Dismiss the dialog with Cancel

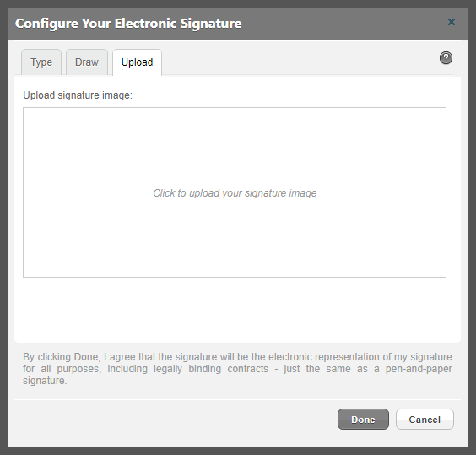click(x=425, y=420)
